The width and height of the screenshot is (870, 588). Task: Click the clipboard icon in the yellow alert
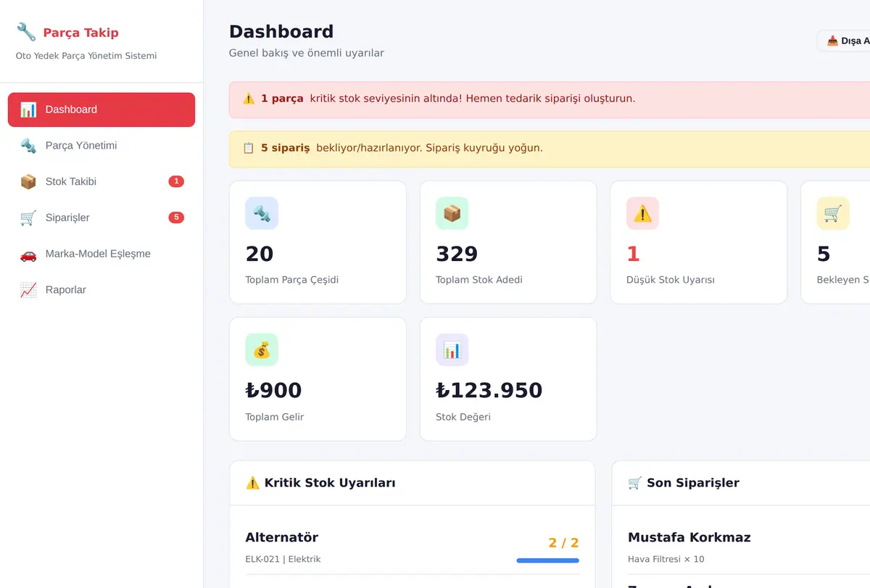[249, 148]
